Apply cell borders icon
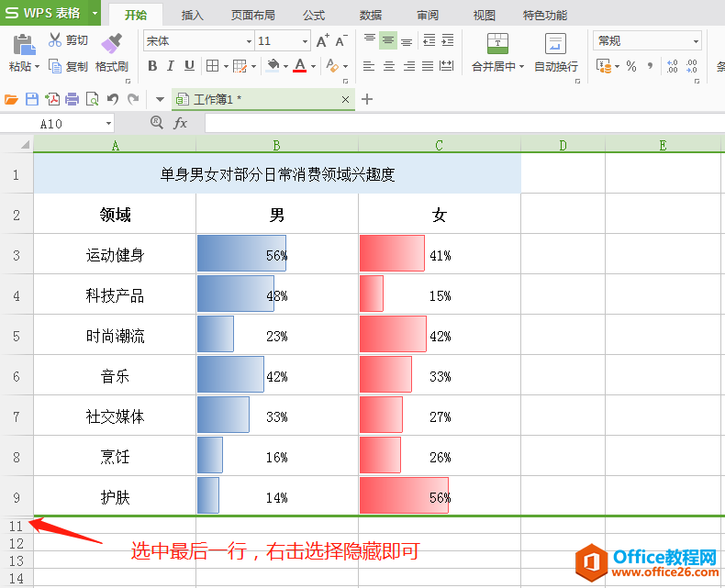The width and height of the screenshot is (725, 588). [x=212, y=66]
